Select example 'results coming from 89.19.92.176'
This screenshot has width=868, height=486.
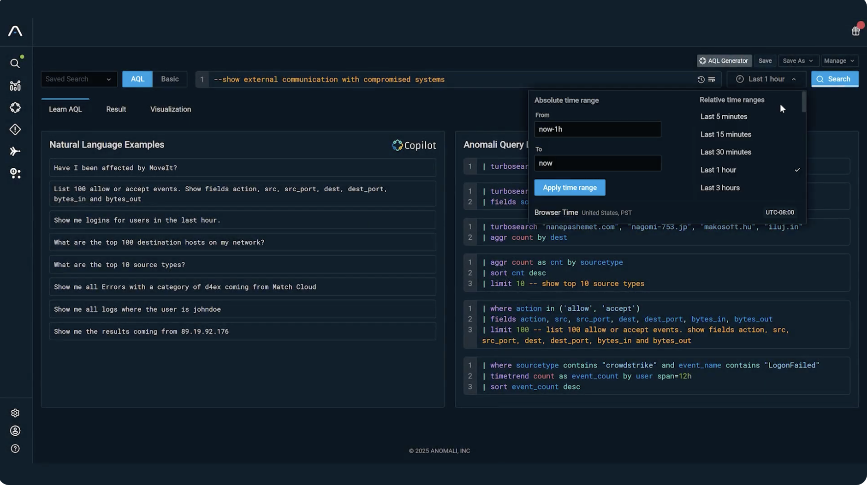[243, 332]
